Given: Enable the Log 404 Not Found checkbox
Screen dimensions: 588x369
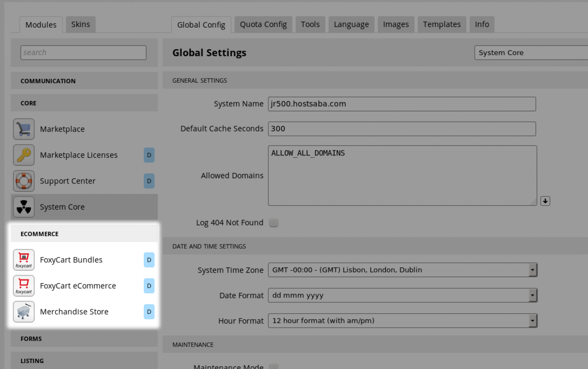Looking at the screenshot, I should coord(274,223).
